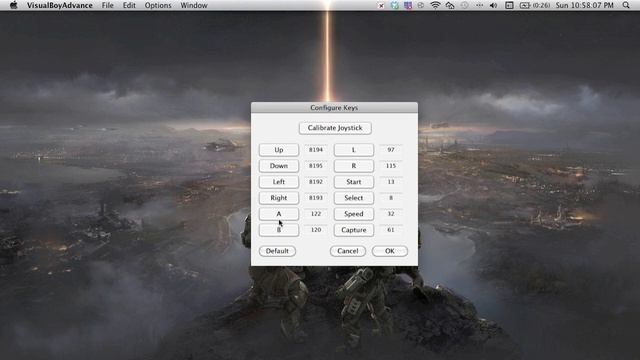Click the L shoulder key button
Image resolution: width=640 pixels, height=360 pixels.
click(353, 150)
